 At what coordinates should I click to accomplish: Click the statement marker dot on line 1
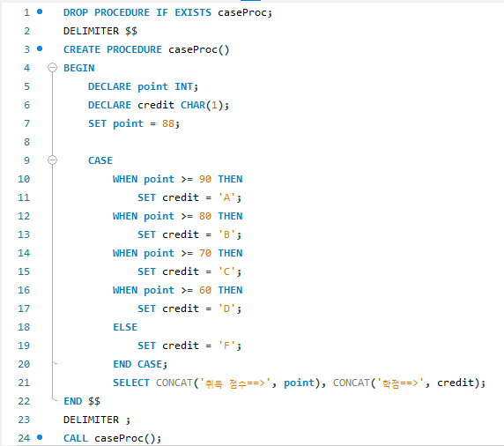coord(40,11)
